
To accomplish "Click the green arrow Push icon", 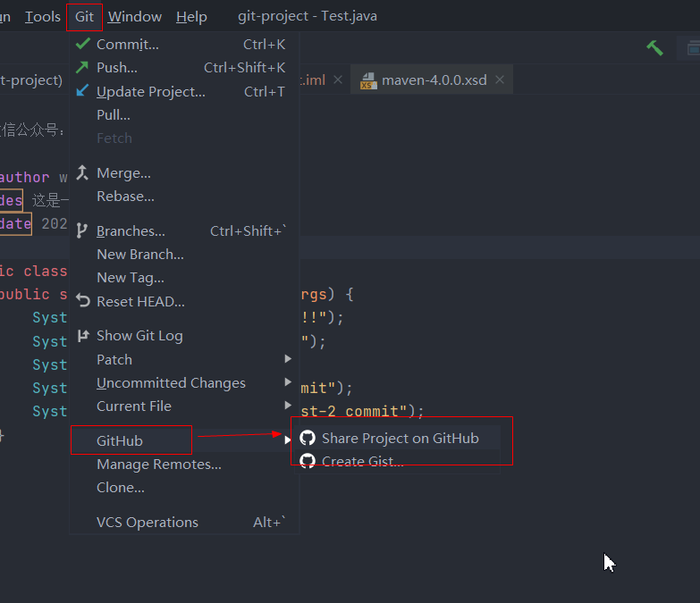I will pos(82,67).
